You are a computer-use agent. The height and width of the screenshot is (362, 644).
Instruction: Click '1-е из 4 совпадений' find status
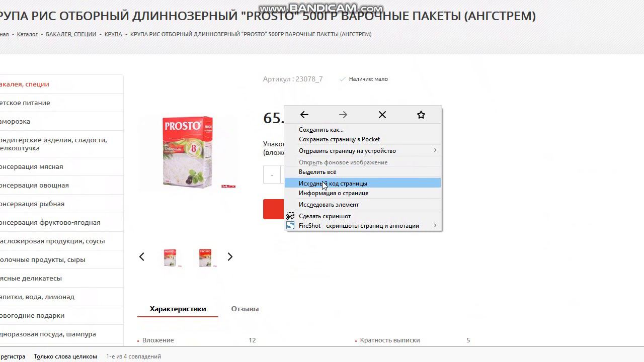(x=133, y=356)
